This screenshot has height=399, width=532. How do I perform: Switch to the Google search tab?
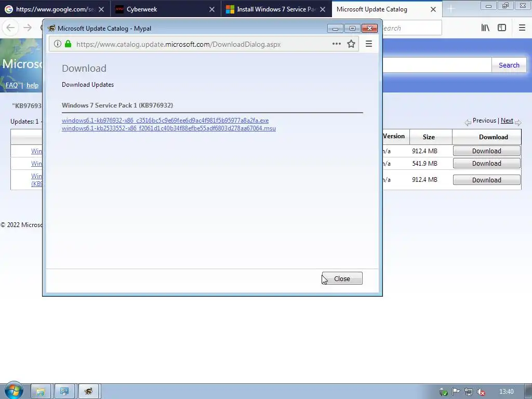(55, 9)
